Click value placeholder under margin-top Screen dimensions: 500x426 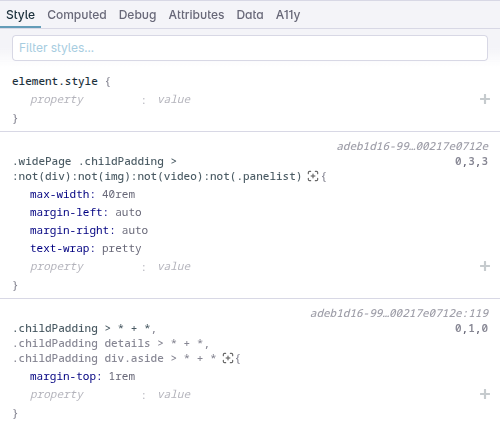click(174, 394)
